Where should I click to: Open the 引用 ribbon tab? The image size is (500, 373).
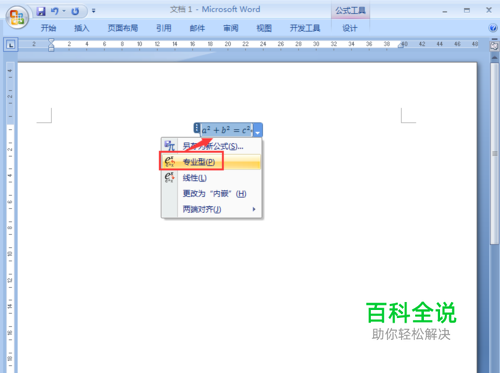pyautogui.click(x=164, y=28)
